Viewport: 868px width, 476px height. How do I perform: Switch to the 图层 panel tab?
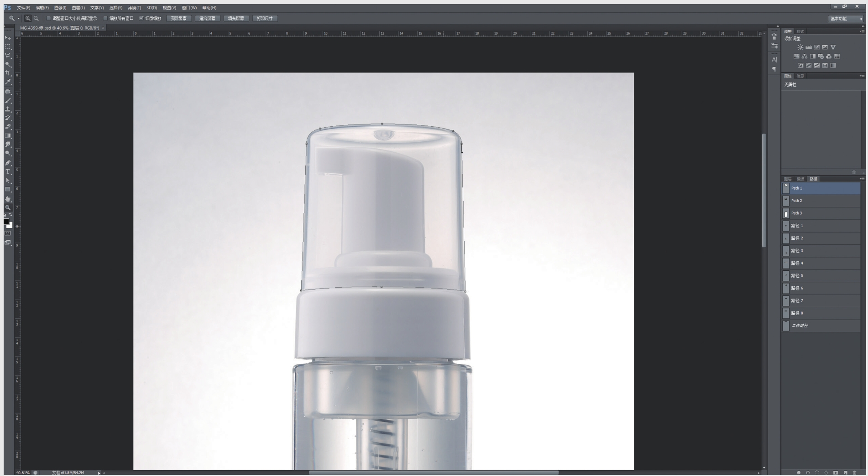point(788,179)
